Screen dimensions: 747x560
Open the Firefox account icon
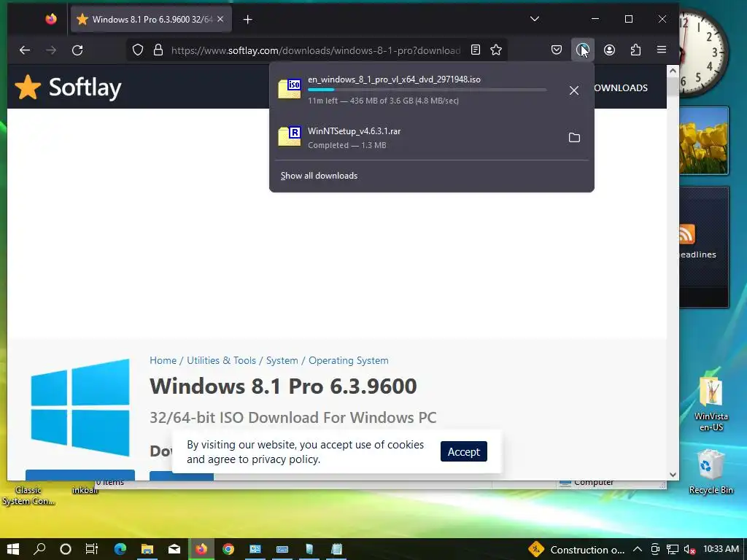pyautogui.click(x=609, y=50)
